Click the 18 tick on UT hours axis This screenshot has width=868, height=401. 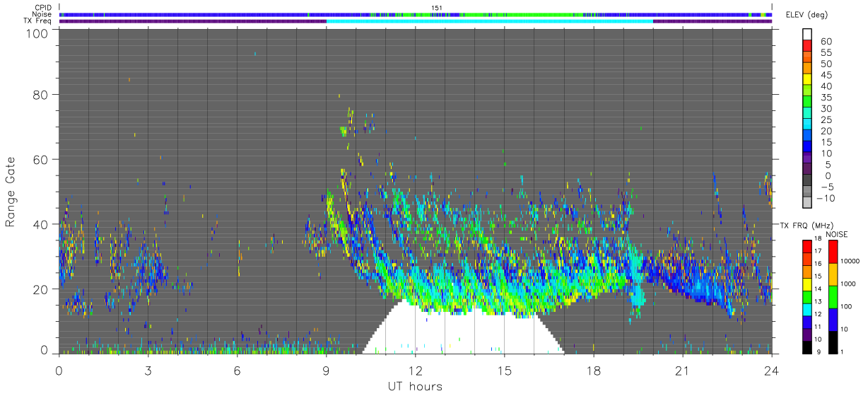coord(594,370)
